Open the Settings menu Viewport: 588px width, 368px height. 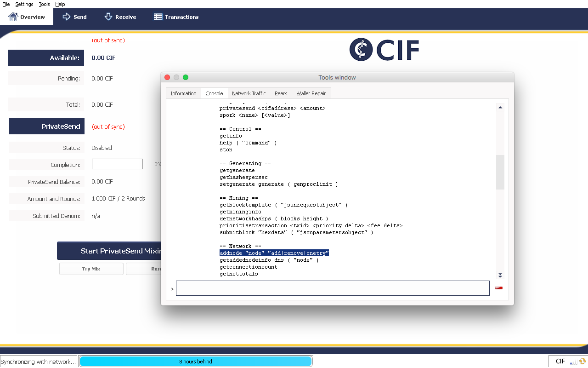(x=24, y=4)
